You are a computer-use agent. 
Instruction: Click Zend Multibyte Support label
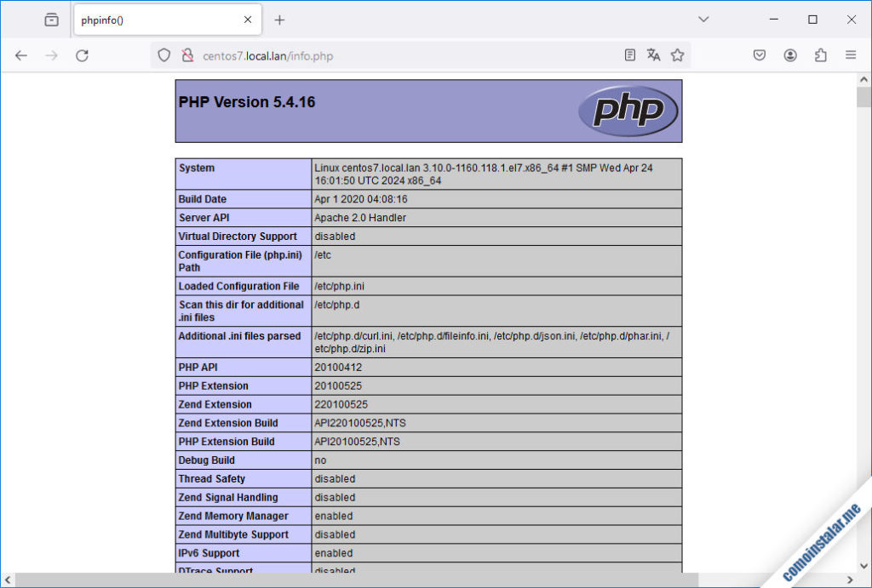pyautogui.click(x=233, y=534)
